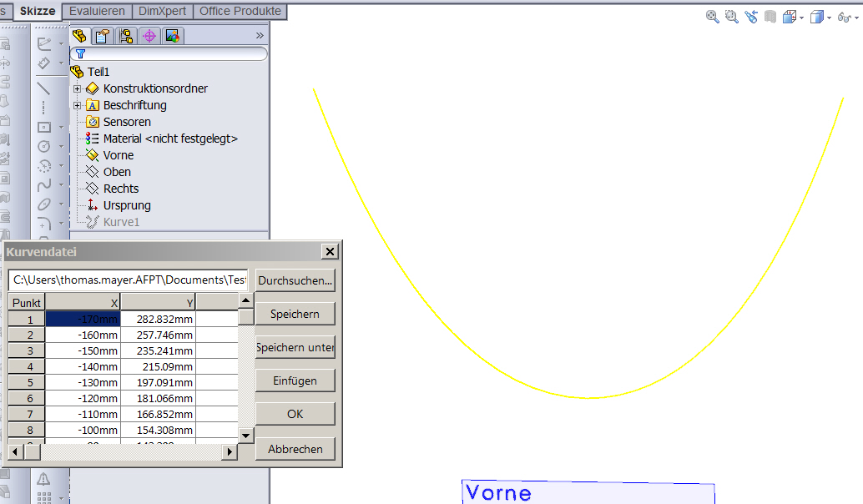Select Kurve1 in the feature tree

click(121, 222)
